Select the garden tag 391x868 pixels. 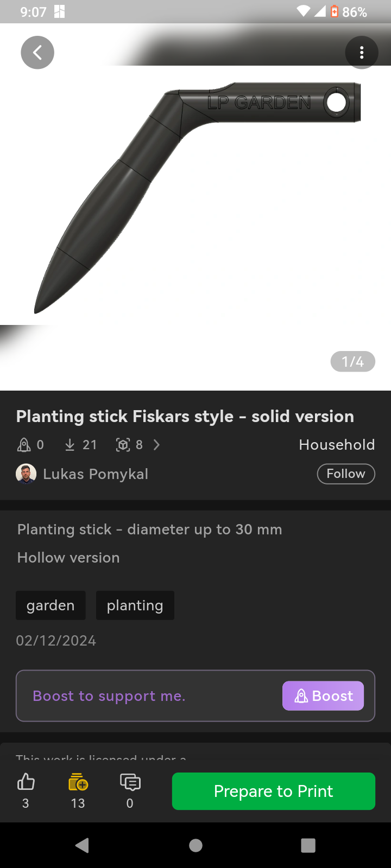(x=51, y=605)
